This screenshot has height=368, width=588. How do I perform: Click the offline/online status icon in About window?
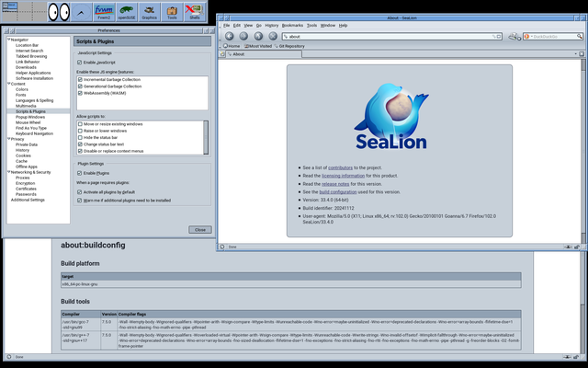(x=569, y=247)
